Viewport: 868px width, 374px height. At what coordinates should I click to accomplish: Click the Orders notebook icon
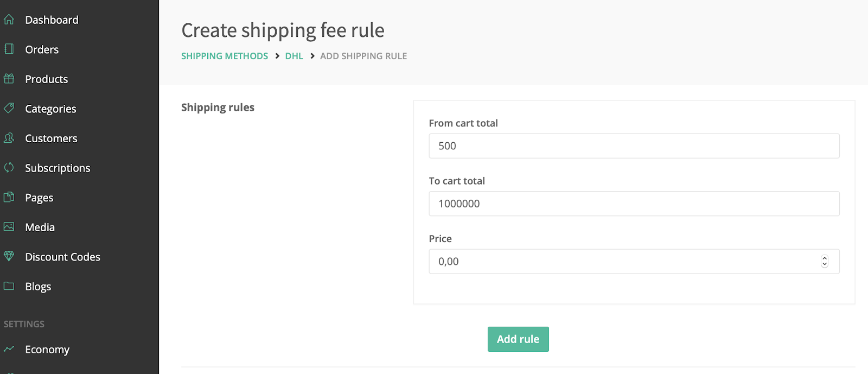point(9,49)
